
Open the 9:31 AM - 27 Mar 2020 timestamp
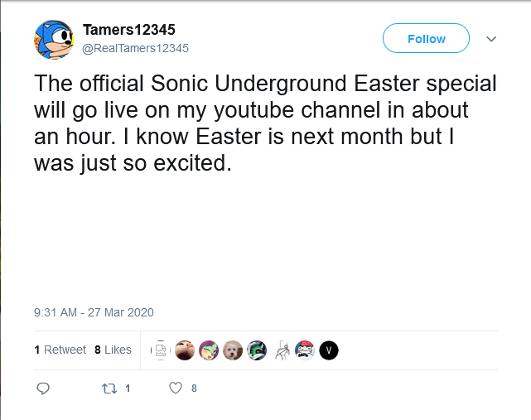pos(94,312)
